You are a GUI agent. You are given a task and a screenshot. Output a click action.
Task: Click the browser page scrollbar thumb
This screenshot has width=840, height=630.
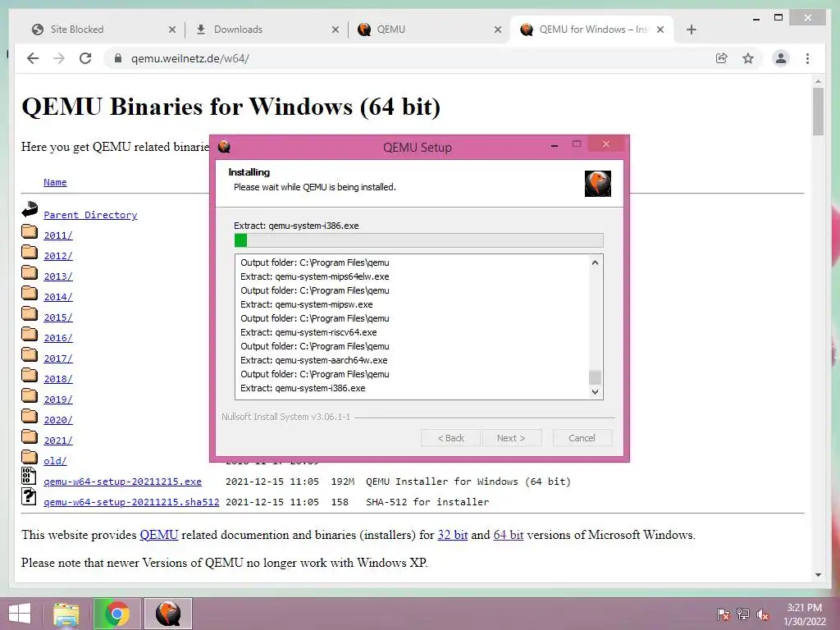[818, 112]
